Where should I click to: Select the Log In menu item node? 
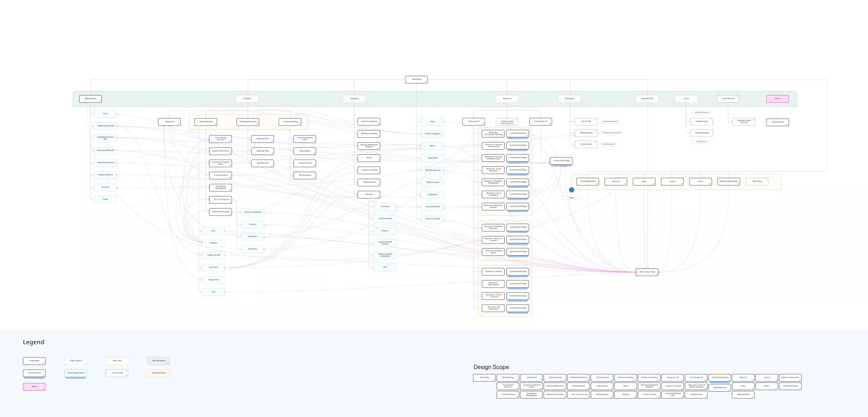[686, 99]
